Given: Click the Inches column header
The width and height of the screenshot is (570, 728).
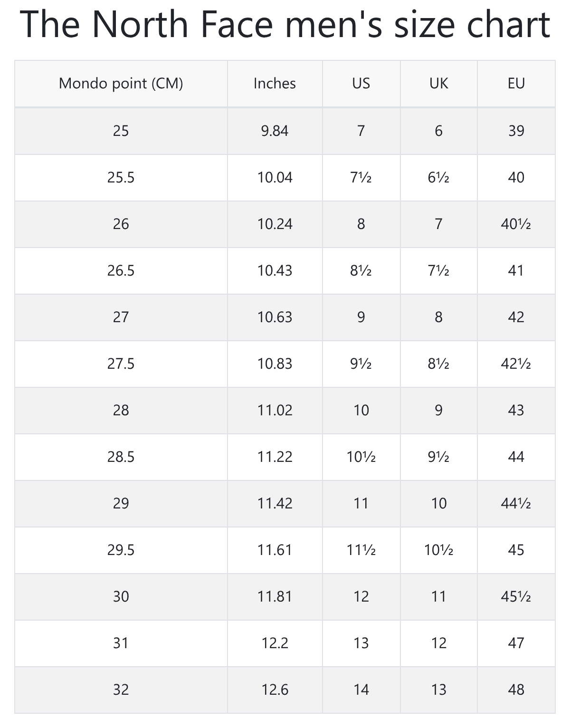Looking at the screenshot, I should click(275, 84).
